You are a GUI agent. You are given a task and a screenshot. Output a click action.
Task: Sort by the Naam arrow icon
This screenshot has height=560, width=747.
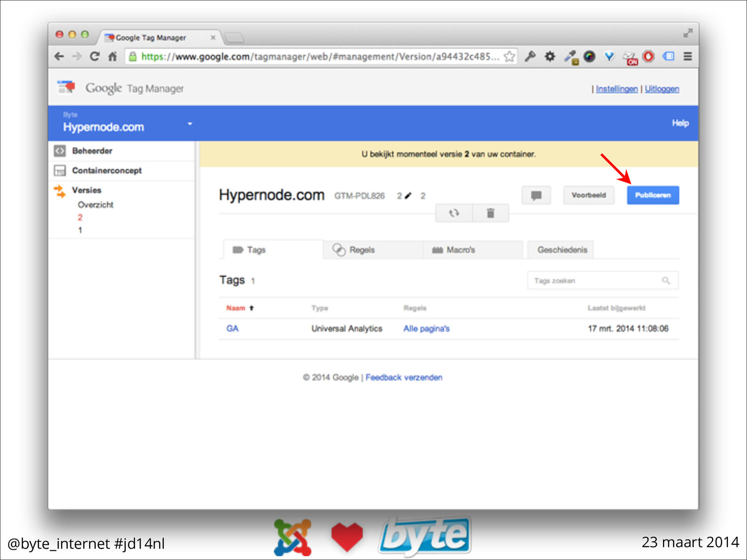pos(252,308)
